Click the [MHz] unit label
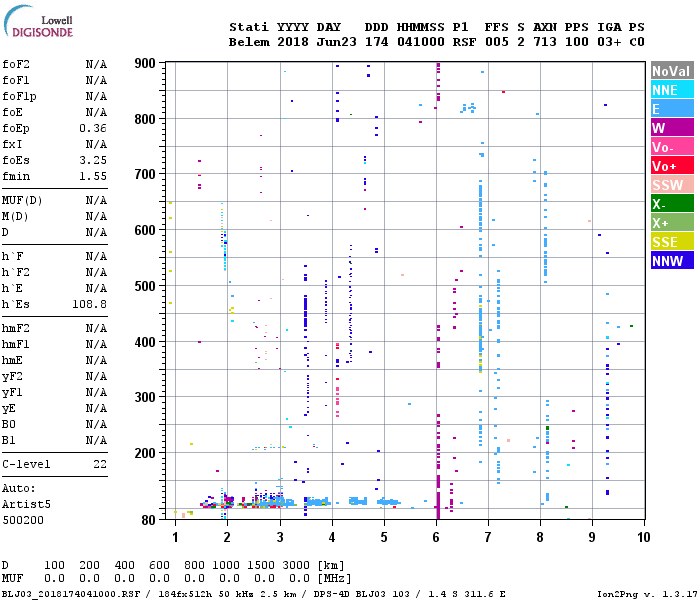700x600 pixels. 334,579
